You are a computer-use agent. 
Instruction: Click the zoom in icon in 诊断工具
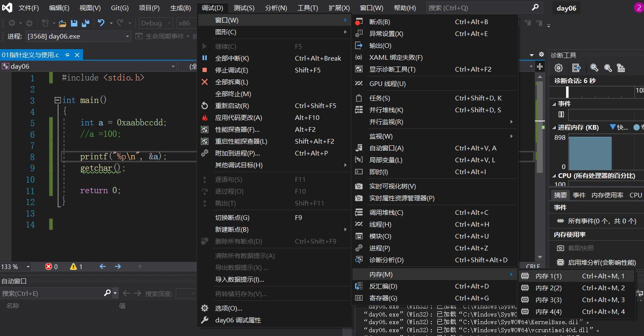594,68
